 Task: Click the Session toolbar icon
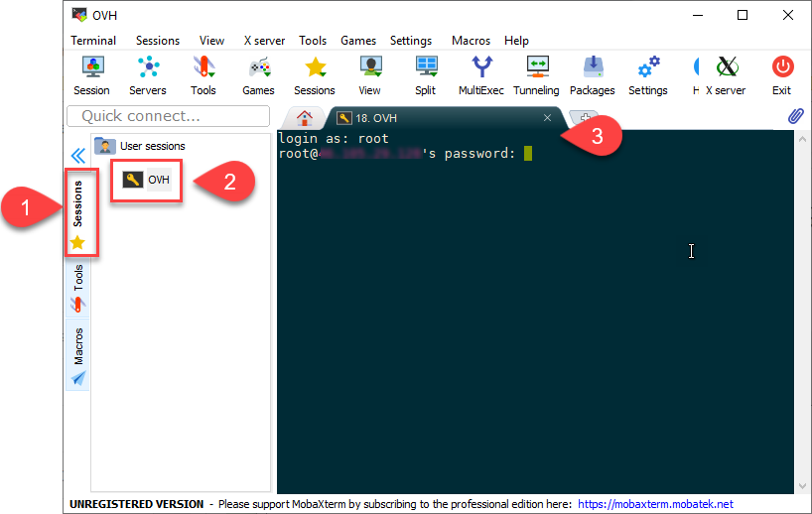(x=92, y=75)
